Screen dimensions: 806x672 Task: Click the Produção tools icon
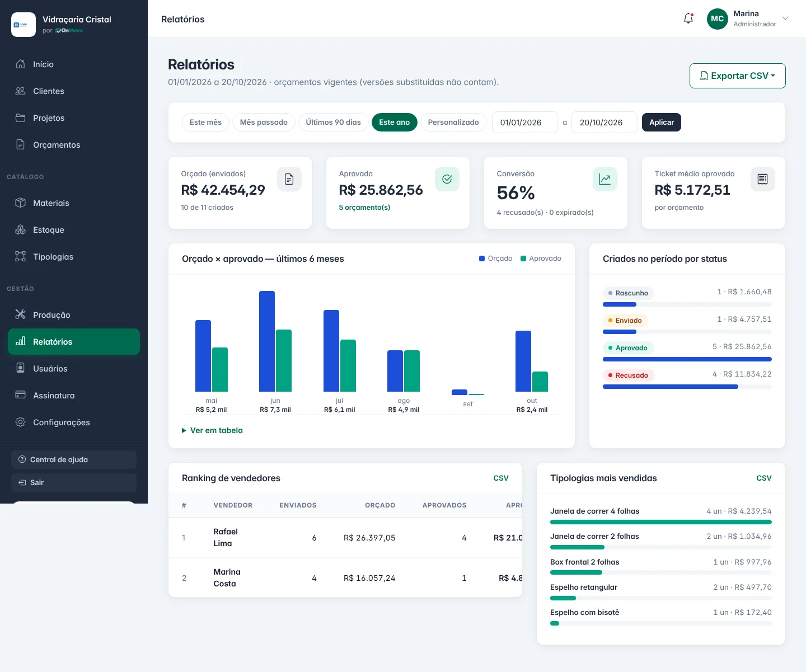coord(21,314)
